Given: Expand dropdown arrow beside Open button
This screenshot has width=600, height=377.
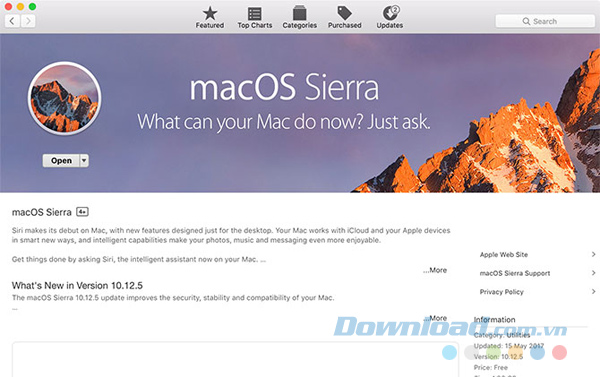Looking at the screenshot, I should click(84, 161).
